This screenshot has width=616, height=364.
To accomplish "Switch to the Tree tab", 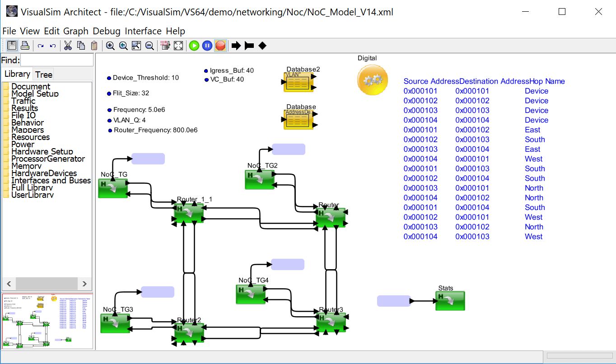I will [x=44, y=75].
